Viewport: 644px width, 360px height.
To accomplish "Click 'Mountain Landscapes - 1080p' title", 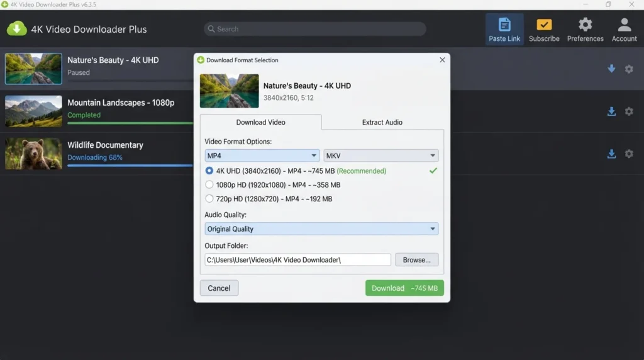I will click(121, 103).
